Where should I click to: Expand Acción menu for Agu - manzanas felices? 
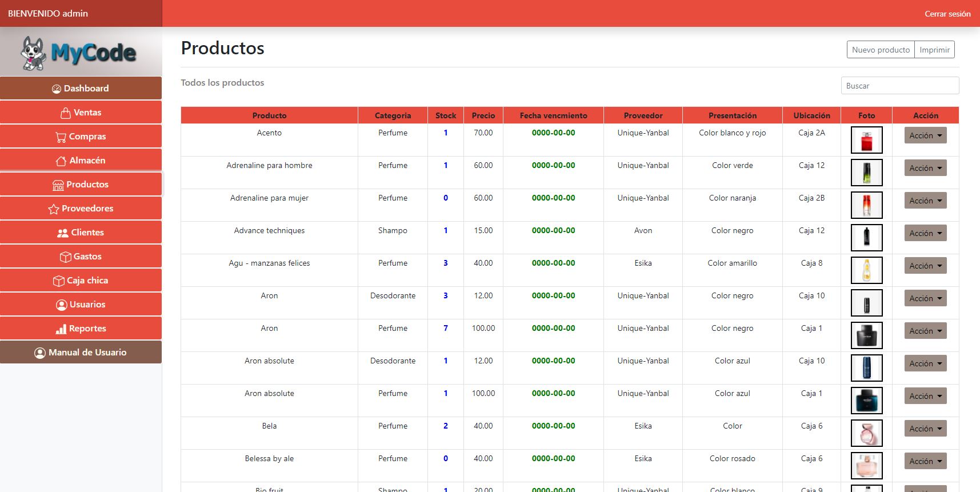coord(925,266)
